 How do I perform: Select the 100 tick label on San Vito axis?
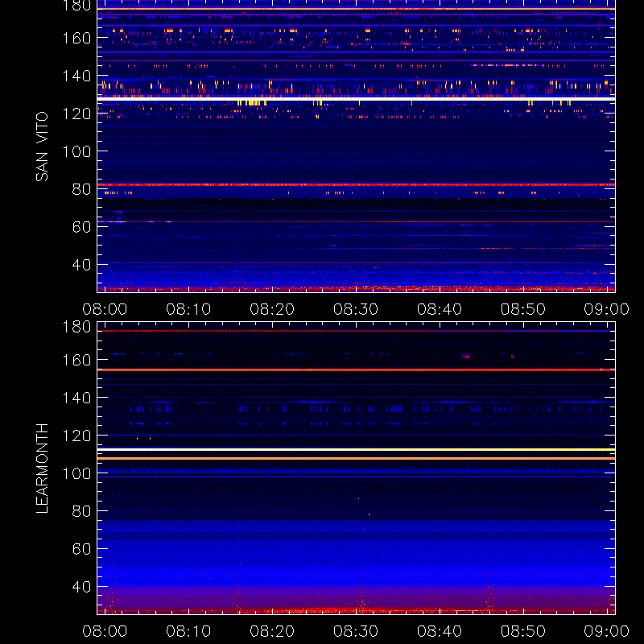[76, 151]
